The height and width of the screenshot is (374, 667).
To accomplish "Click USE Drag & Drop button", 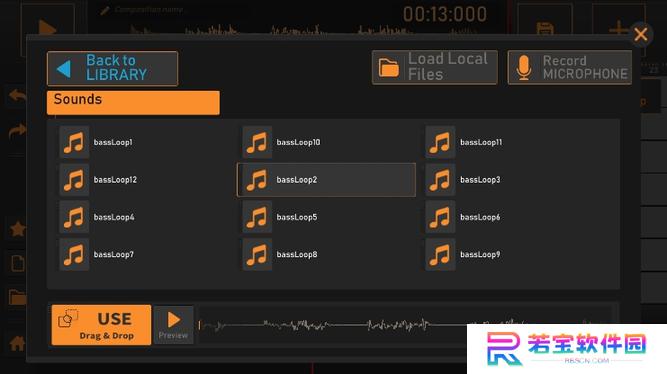I will [101, 325].
